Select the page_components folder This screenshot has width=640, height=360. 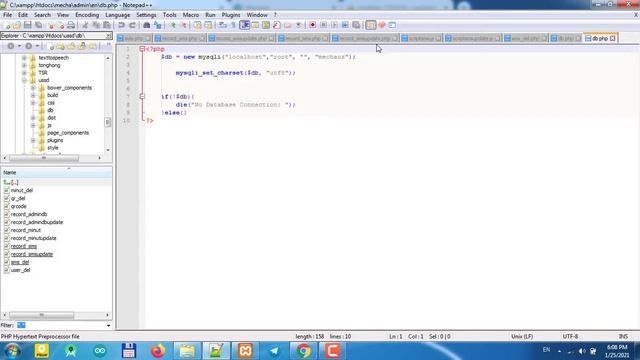[x=68, y=133]
